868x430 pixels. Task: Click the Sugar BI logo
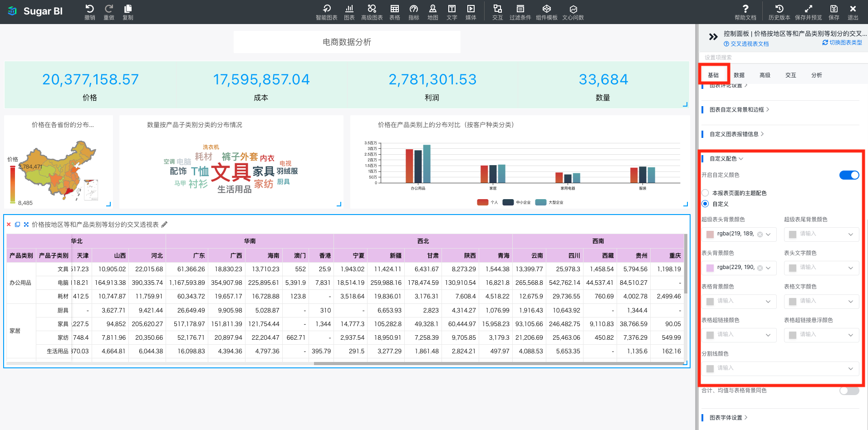[35, 11]
